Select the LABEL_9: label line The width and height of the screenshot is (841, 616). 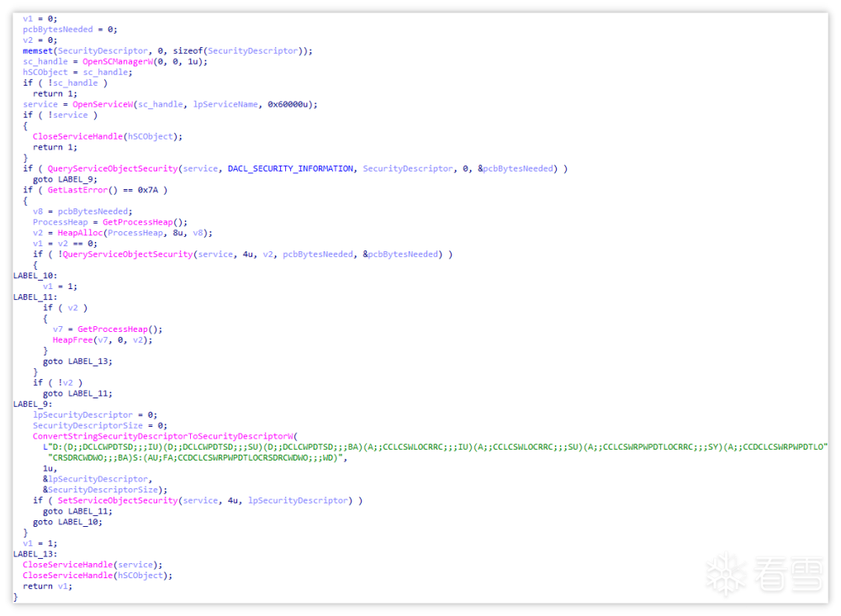[x=33, y=405]
